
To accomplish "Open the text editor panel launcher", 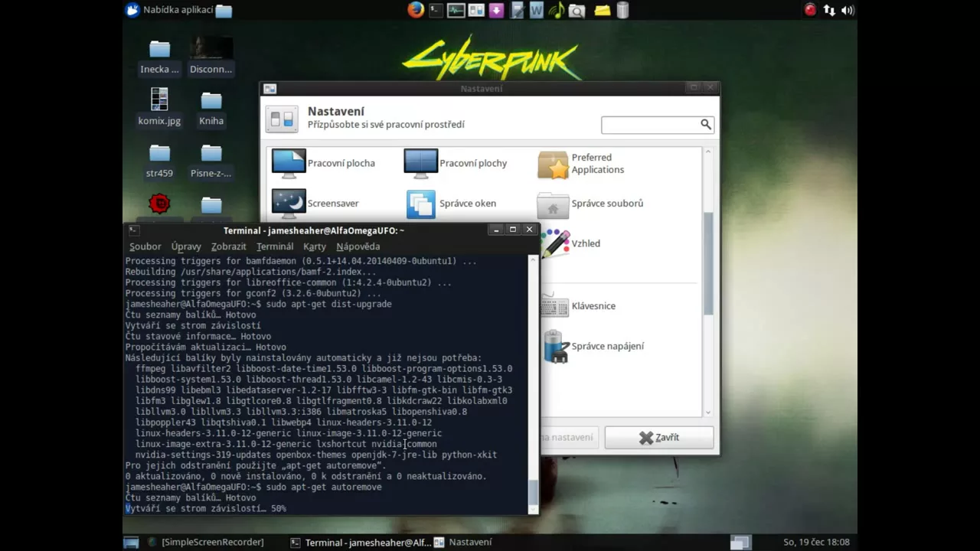I will coord(517,10).
